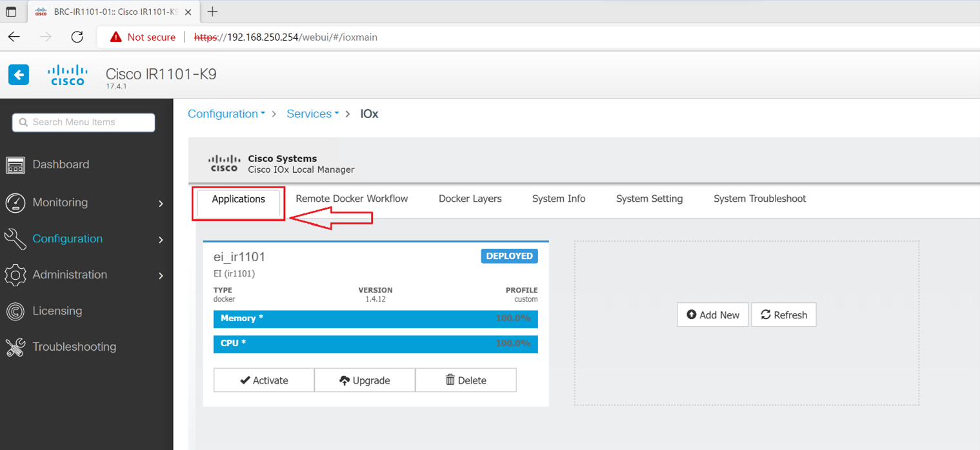980x450 pixels.
Task: Expand the Monitoring submenu chevron
Action: click(161, 204)
